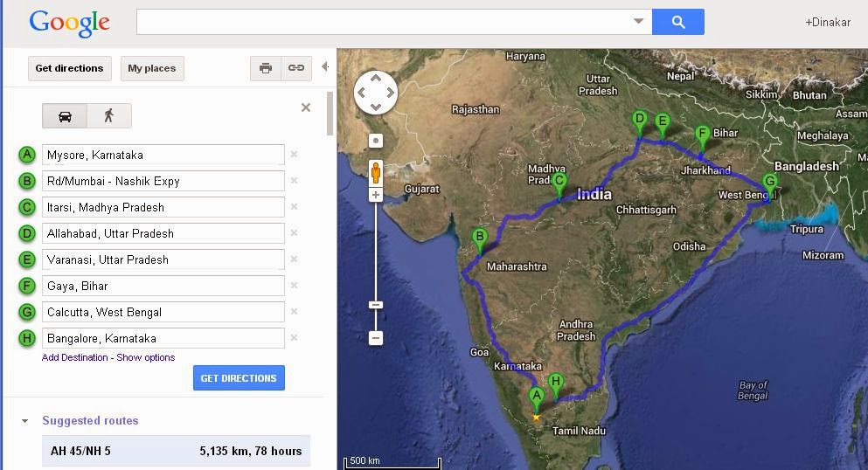Click map marker F in Bihar
This screenshot has height=470, width=868.
click(x=703, y=137)
